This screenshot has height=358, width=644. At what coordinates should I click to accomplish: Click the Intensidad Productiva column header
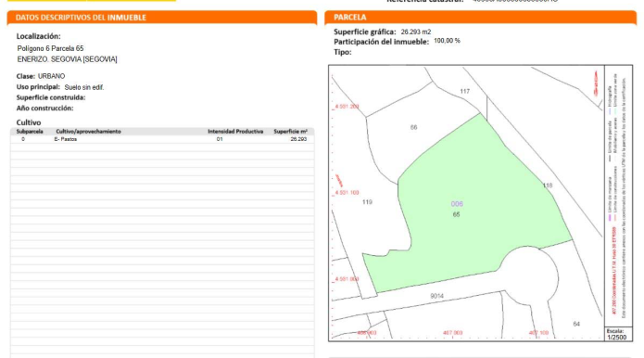coord(235,132)
